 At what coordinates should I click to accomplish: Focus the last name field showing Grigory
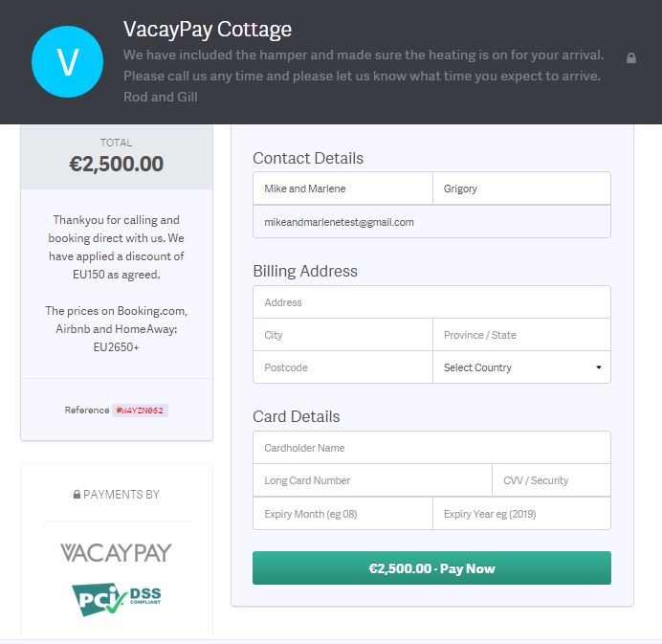click(521, 189)
